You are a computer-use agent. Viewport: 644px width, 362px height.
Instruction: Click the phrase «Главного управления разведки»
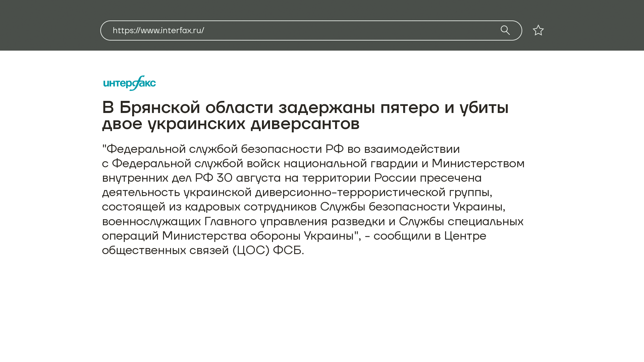[294, 222]
